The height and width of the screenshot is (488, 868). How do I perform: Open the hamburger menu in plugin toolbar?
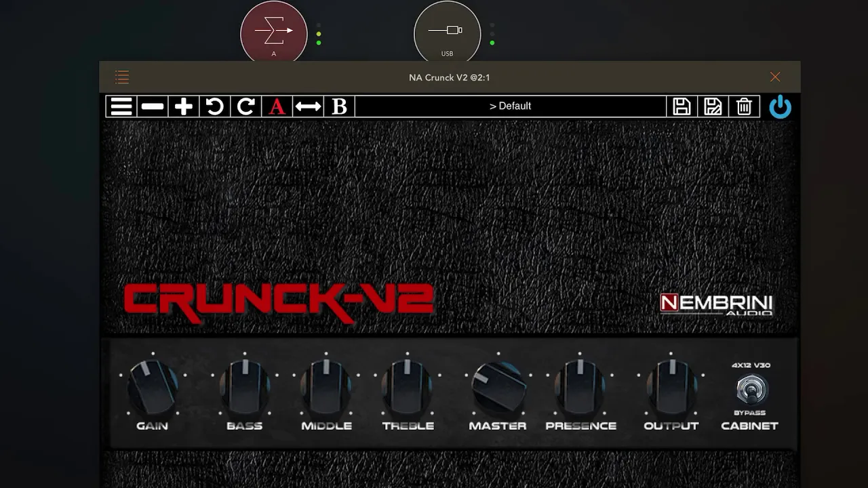tap(121, 106)
